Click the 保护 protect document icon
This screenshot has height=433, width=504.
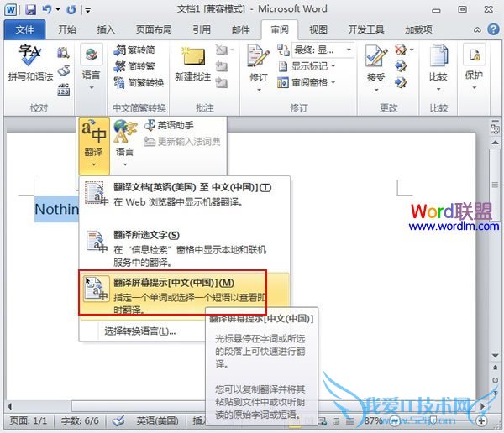click(474, 62)
